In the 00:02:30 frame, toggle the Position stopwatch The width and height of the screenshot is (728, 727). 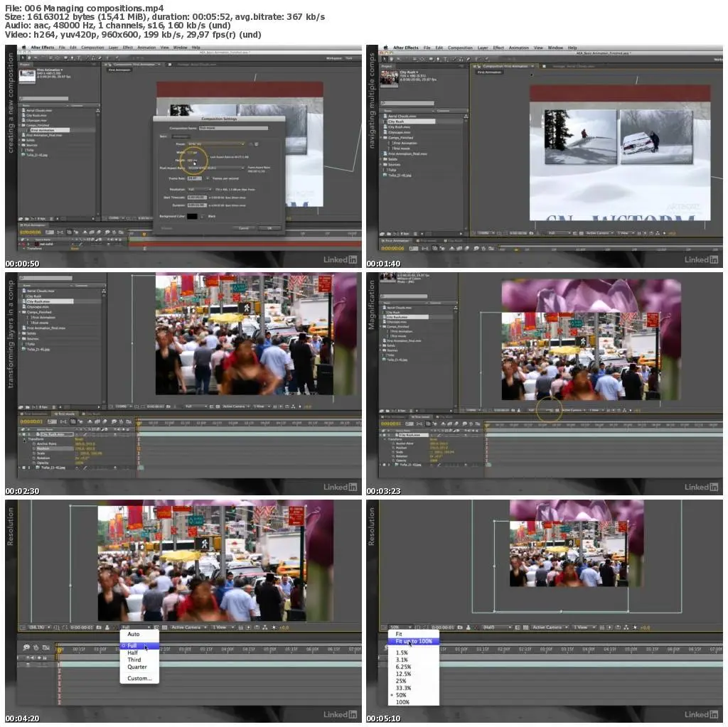point(34,448)
